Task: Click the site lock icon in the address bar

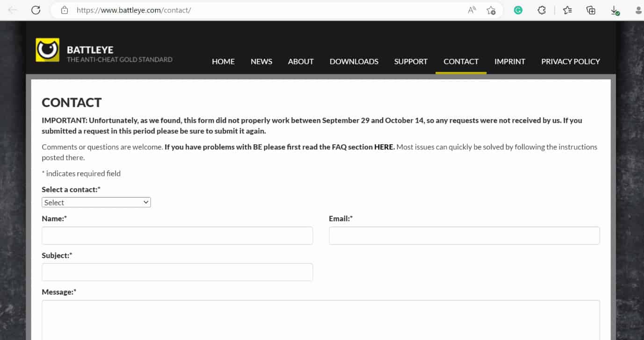Action: 64,10
